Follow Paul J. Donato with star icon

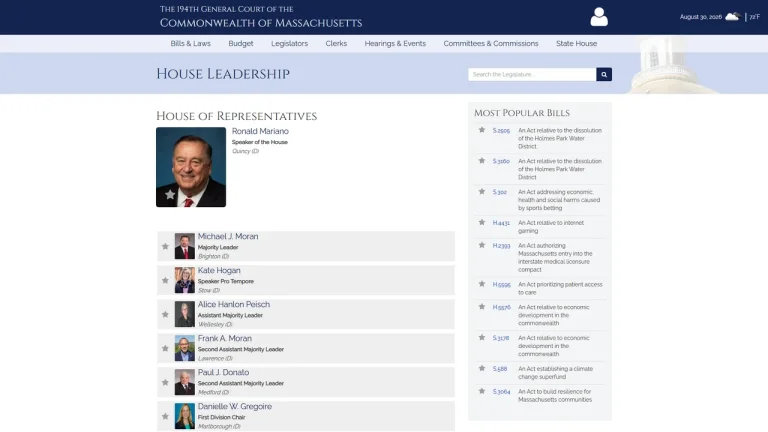click(x=165, y=383)
